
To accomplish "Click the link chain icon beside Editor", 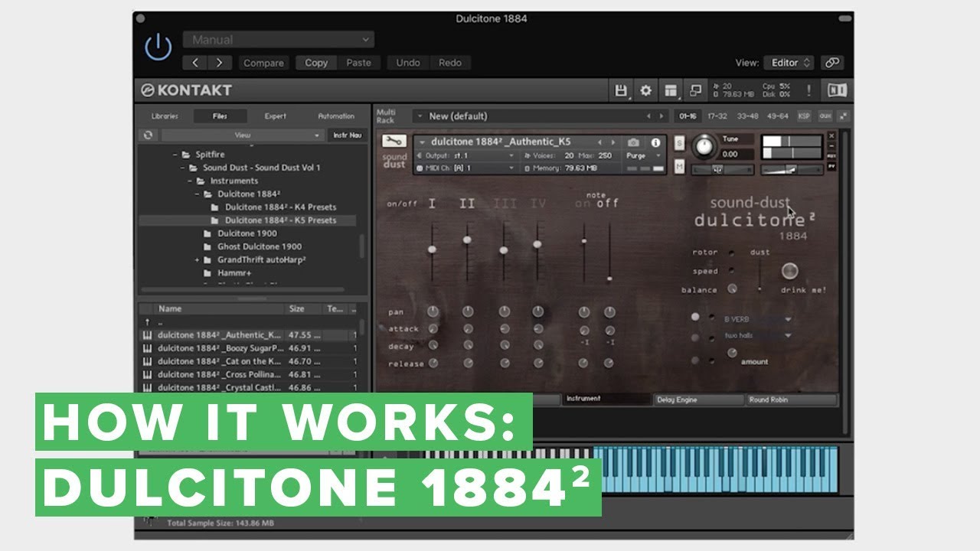I will click(831, 63).
